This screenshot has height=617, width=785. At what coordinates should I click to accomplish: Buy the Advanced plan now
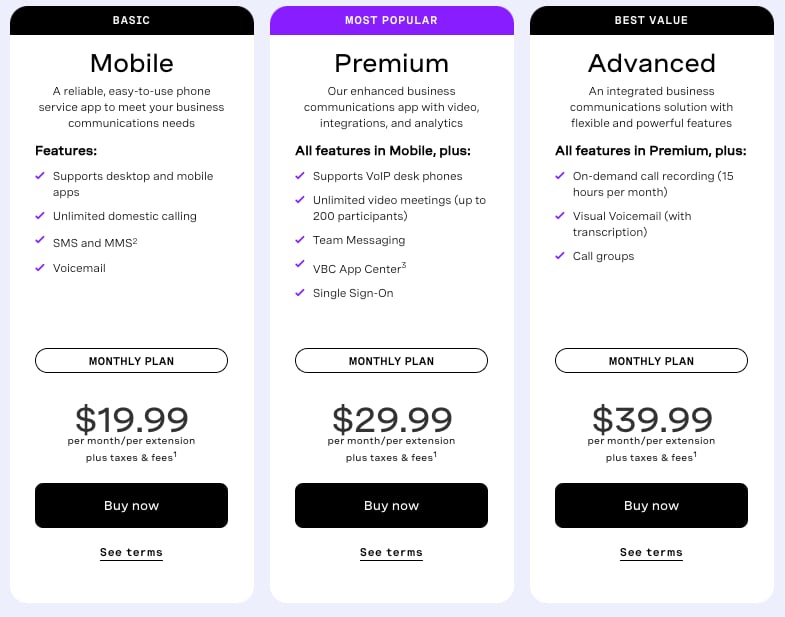(651, 505)
